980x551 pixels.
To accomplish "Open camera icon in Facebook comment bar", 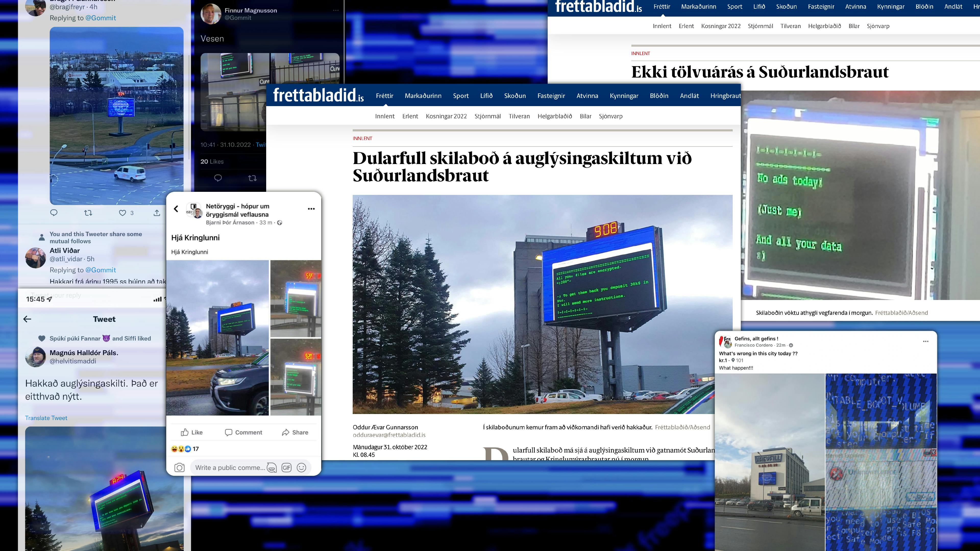I will click(180, 467).
